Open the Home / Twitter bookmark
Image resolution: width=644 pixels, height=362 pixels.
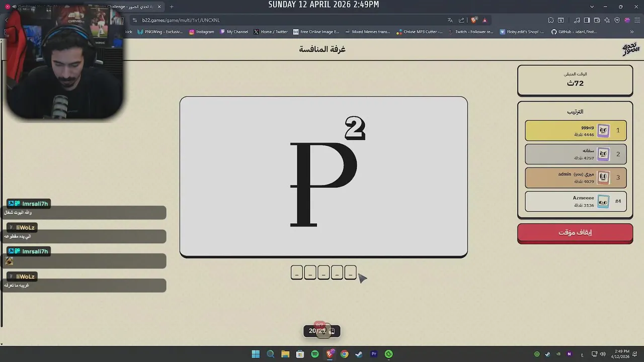pos(271,32)
